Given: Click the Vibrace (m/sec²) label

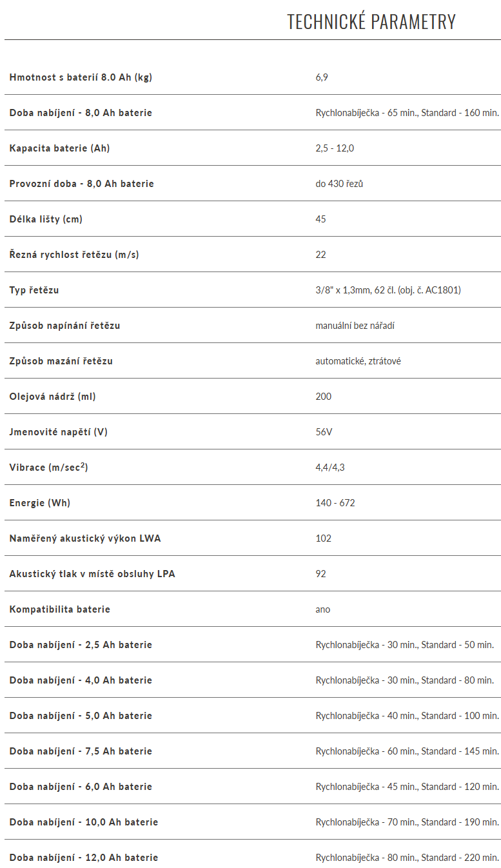Looking at the screenshot, I should 48,467.
